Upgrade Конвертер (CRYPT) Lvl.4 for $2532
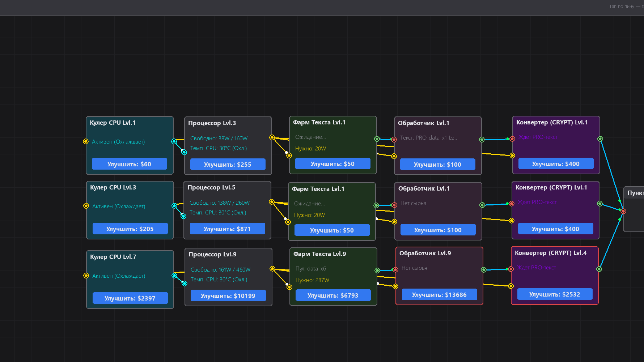 point(555,294)
